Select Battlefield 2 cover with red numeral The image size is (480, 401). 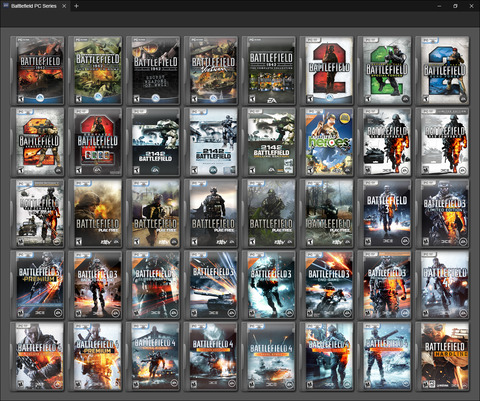(327, 70)
